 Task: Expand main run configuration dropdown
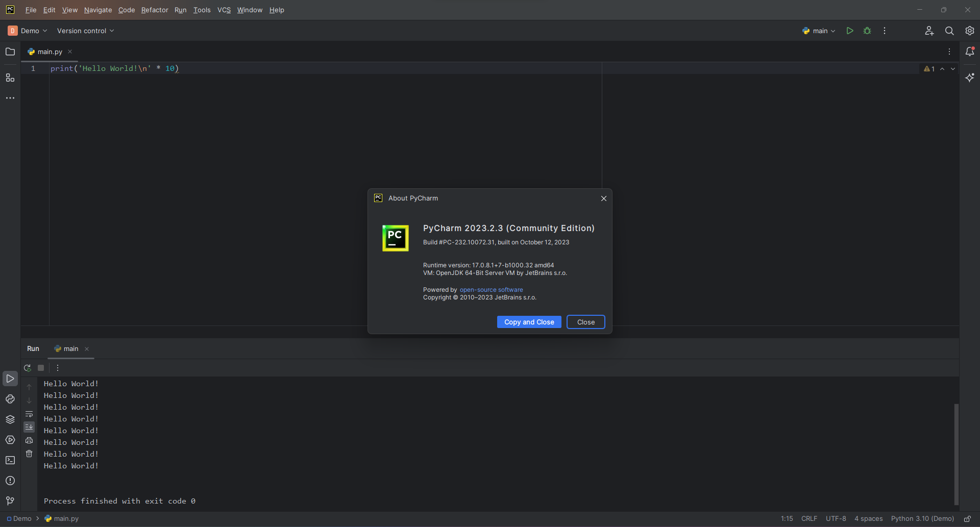coord(819,31)
